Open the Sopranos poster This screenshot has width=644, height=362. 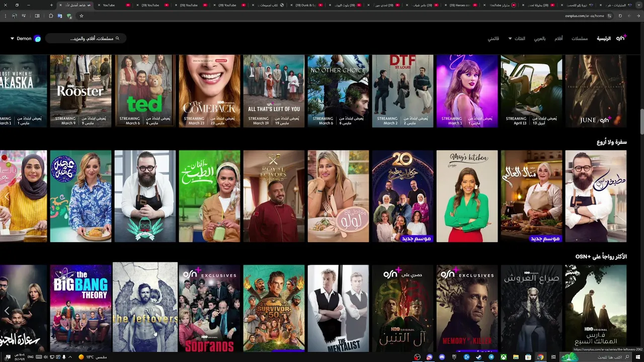209,308
